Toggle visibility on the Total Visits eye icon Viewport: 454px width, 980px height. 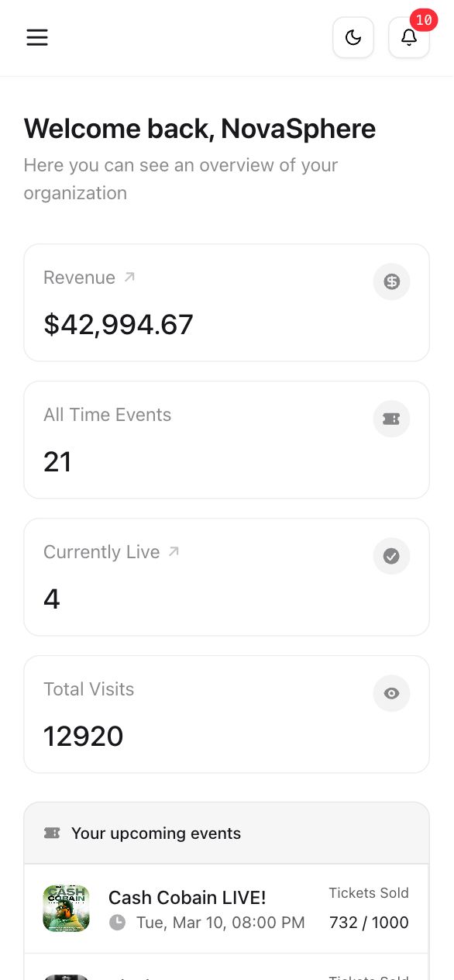pos(391,693)
